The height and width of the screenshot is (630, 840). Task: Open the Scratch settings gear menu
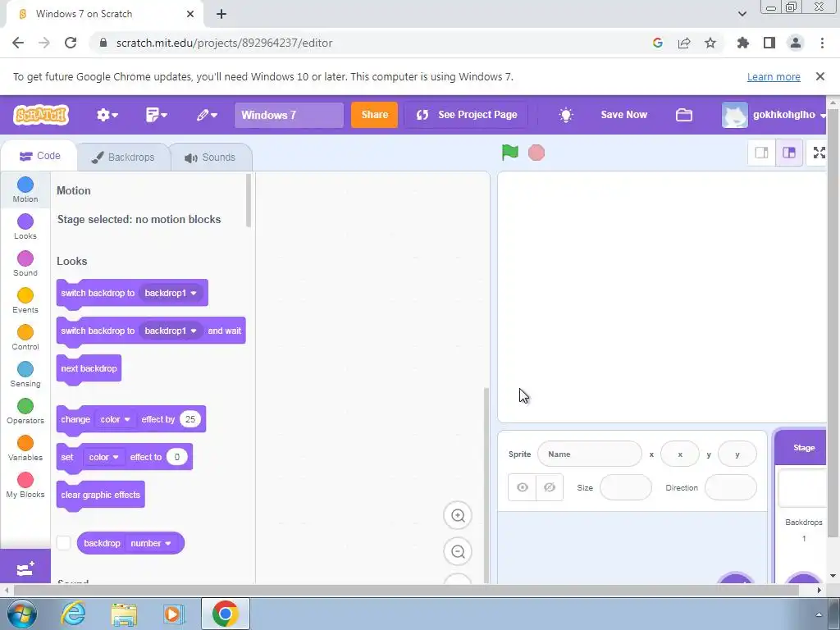tap(107, 115)
